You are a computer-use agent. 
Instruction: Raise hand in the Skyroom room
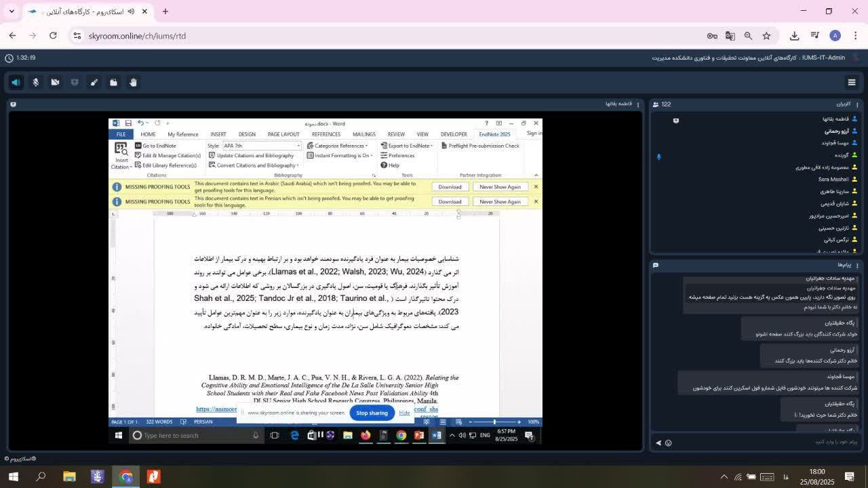pos(133,82)
